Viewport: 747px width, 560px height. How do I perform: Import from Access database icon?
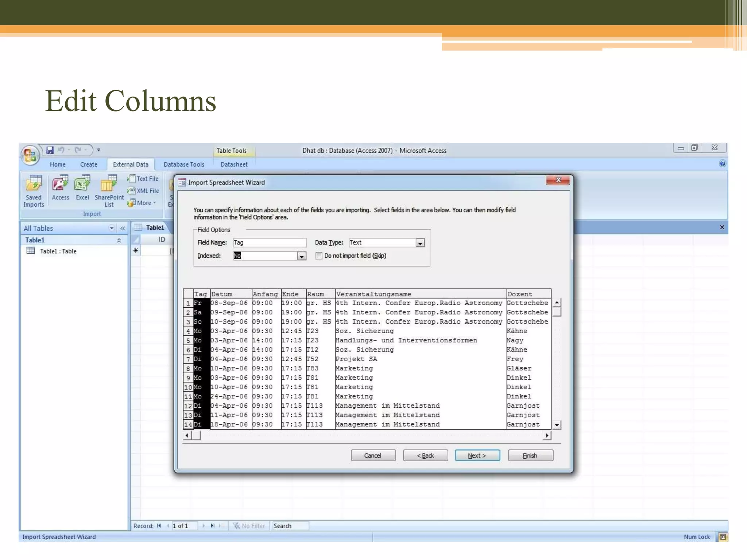point(60,187)
